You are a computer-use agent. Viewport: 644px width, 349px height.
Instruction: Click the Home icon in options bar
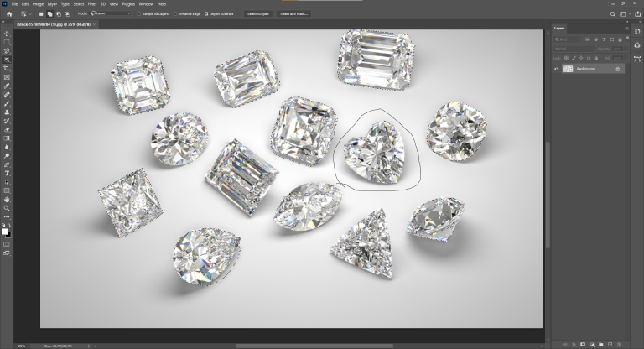[x=9, y=14]
